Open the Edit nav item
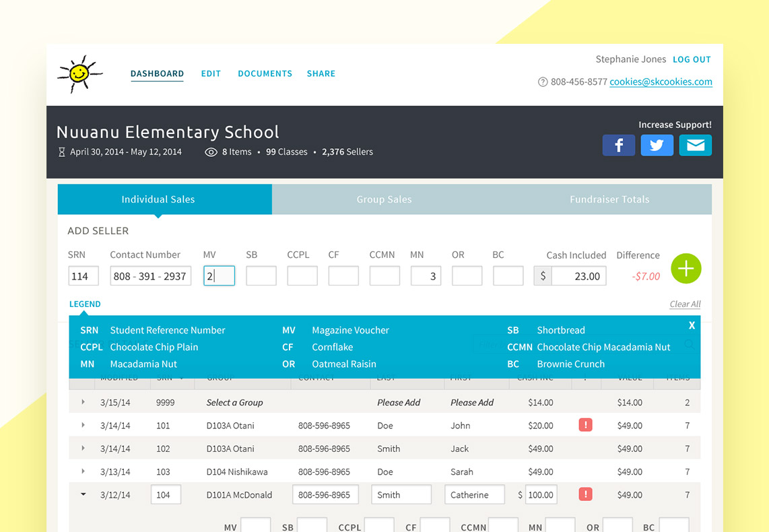This screenshot has height=532, width=769. point(211,73)
